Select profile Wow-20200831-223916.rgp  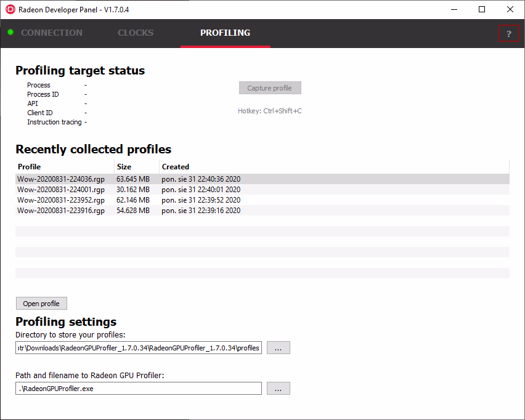[x=61, y=211]
